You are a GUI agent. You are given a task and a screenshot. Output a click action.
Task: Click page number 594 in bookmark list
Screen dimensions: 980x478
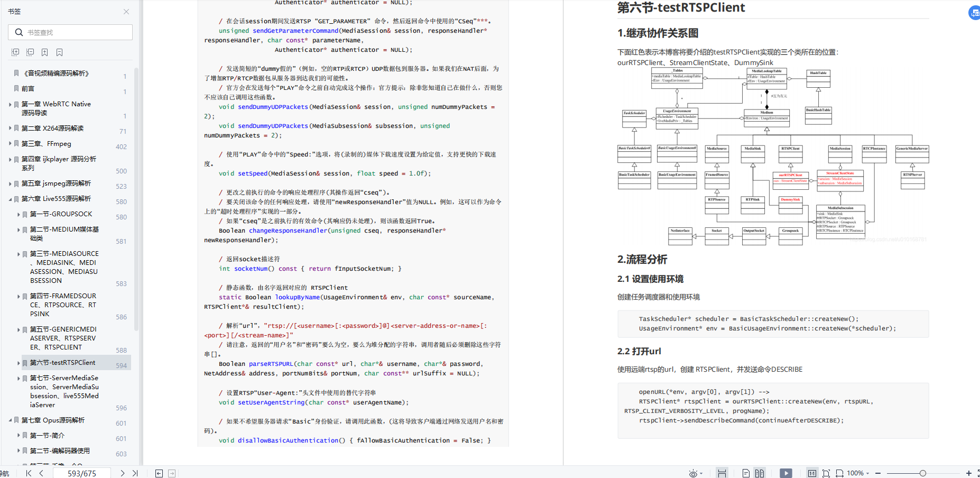point(121,366)
